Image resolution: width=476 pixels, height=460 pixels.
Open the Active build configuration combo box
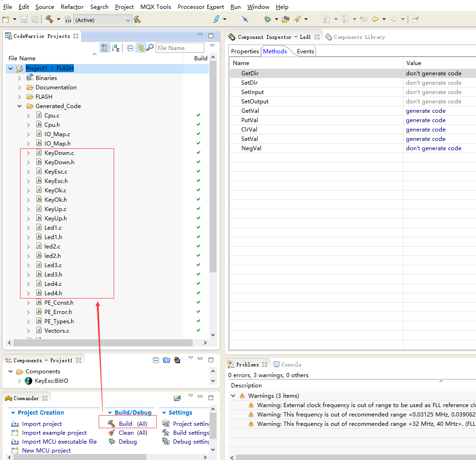[102, 20]
